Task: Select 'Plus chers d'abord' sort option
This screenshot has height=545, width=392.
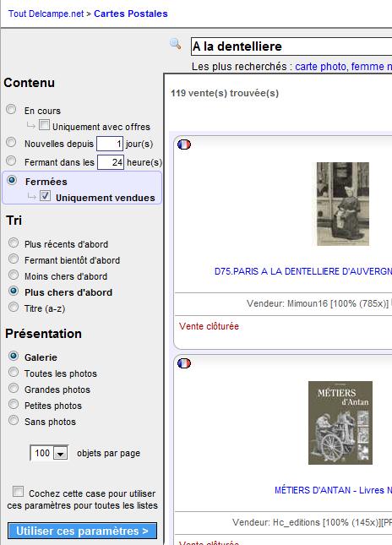Action: tap(14, 291)
